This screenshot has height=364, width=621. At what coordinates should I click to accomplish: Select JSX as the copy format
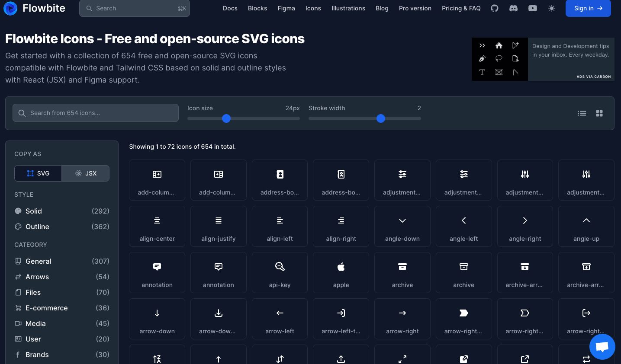click(x=86, y=173)
